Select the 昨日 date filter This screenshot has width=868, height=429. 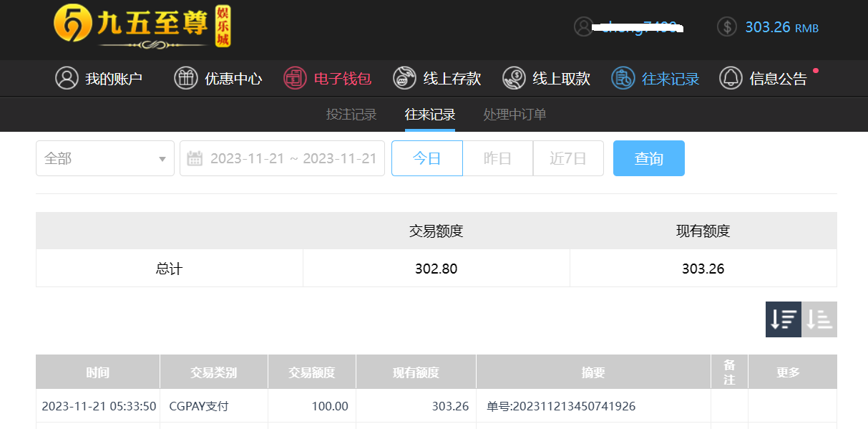tap(498, 158)
